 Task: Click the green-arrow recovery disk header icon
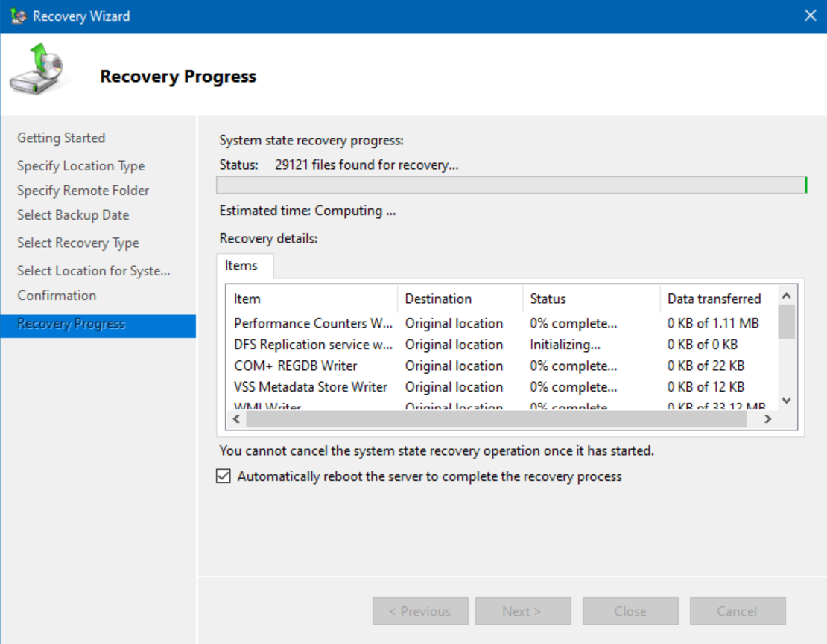[x=37, y=71]
